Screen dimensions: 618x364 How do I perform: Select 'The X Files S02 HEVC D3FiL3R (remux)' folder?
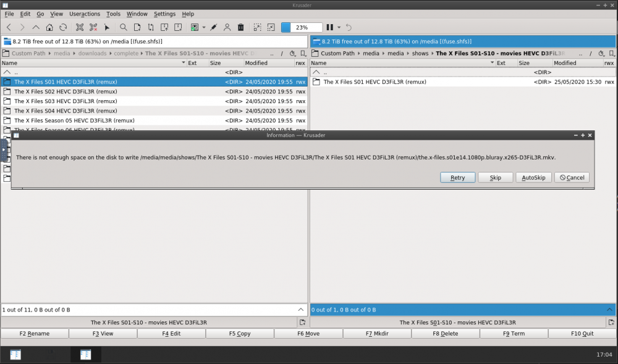[x=154, y=91]
